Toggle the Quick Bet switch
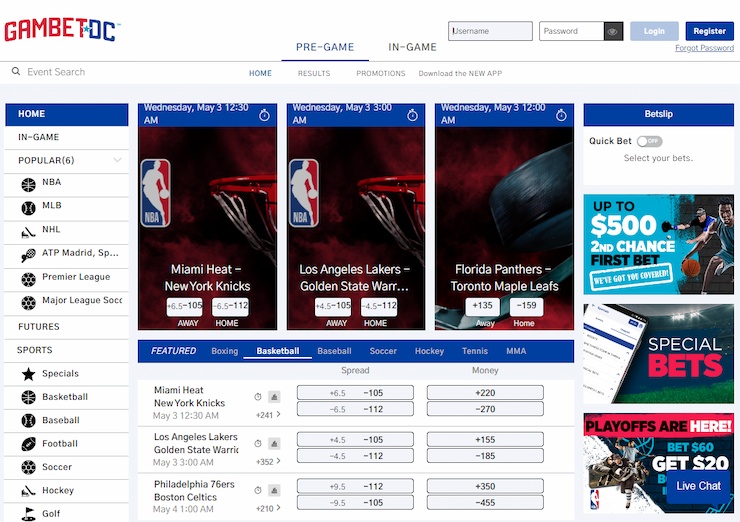 point(649,141)
